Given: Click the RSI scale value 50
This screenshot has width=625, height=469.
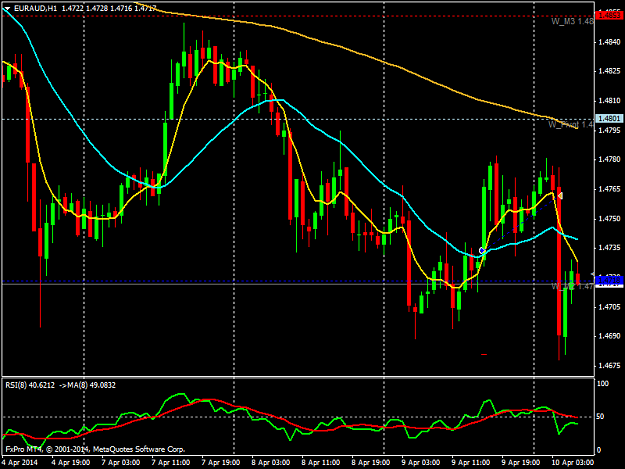Looking at the screenshot, I should 602,416.
